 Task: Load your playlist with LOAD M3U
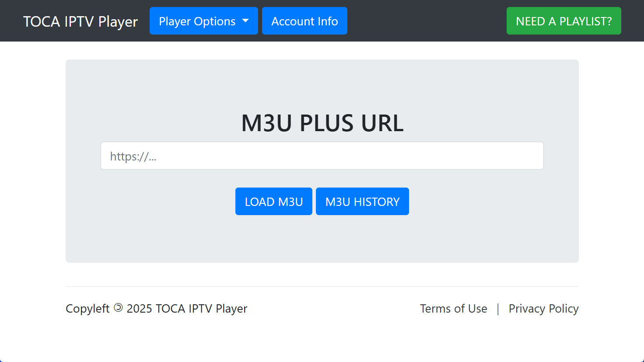(273, 201)
